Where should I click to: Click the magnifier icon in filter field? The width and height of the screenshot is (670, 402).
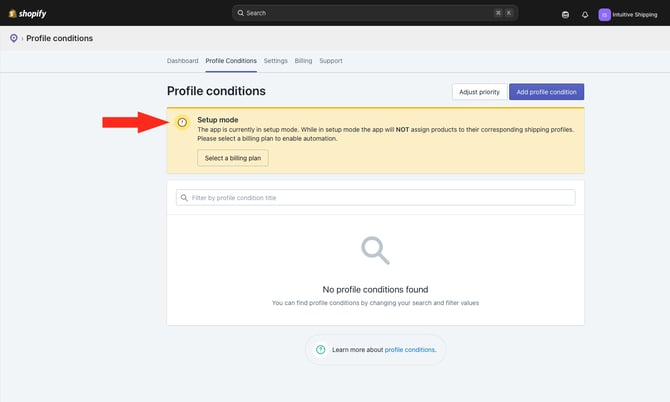point(184,198)
